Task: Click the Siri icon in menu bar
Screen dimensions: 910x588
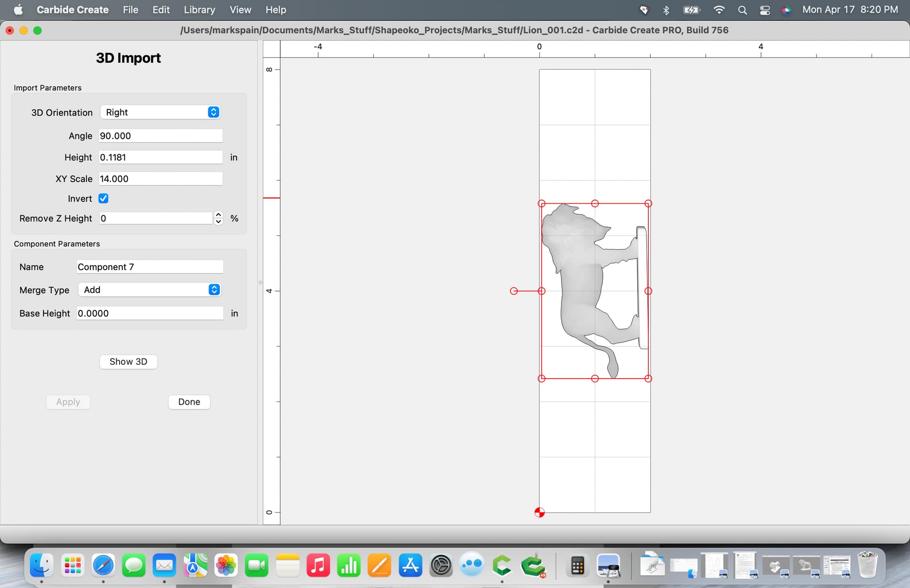Action: pyautogui.click(x=786, y=10)
